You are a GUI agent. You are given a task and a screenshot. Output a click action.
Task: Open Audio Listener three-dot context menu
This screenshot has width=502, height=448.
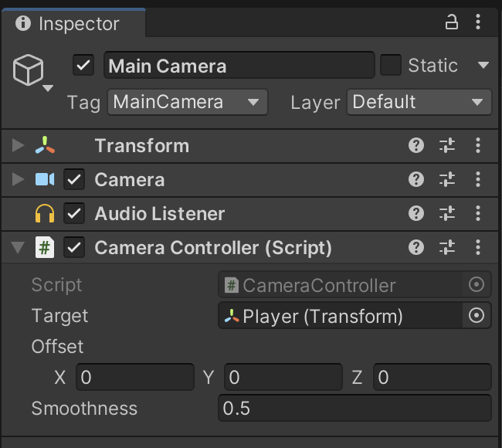click(479, 213)
